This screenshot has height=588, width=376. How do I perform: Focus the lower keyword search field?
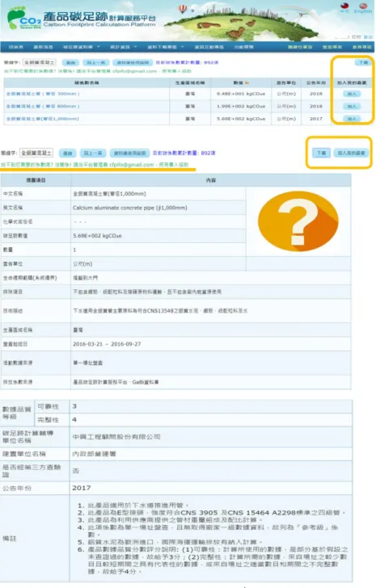coord(36,153)
